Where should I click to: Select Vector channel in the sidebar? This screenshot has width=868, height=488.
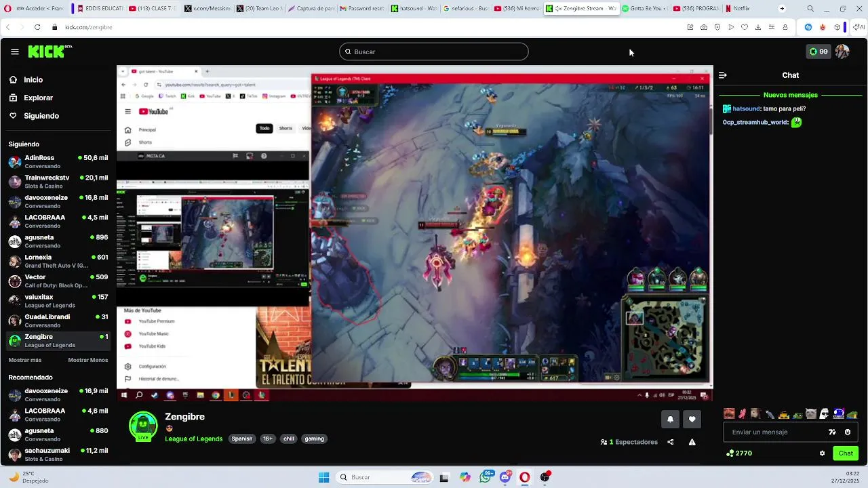click(58, 281)
